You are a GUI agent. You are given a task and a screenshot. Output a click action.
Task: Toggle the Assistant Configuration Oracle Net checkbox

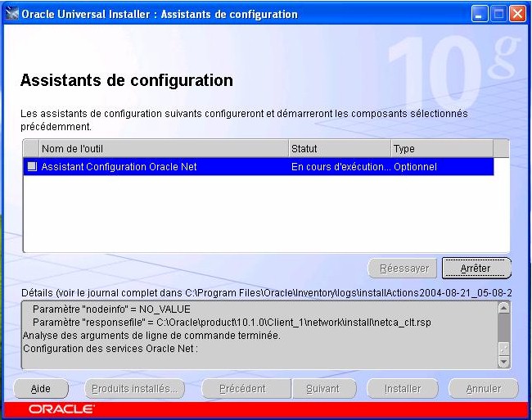pyautogui.click(x=32, y=167)
